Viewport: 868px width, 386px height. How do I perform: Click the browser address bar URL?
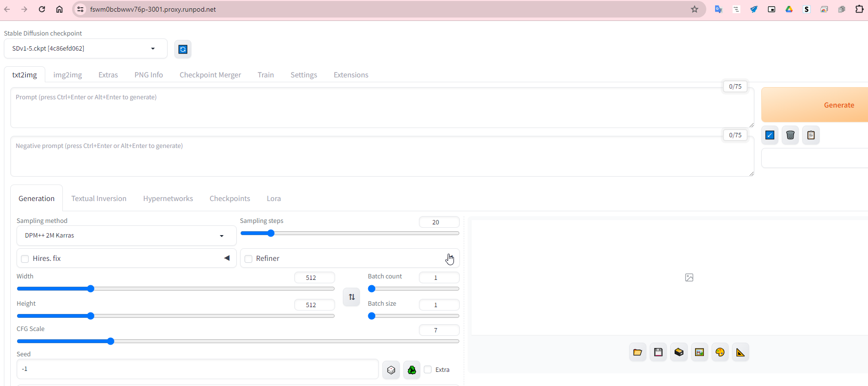tap(153, 9)
